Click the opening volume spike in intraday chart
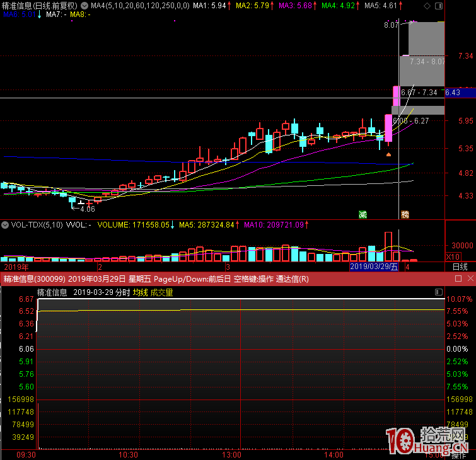 38,426
